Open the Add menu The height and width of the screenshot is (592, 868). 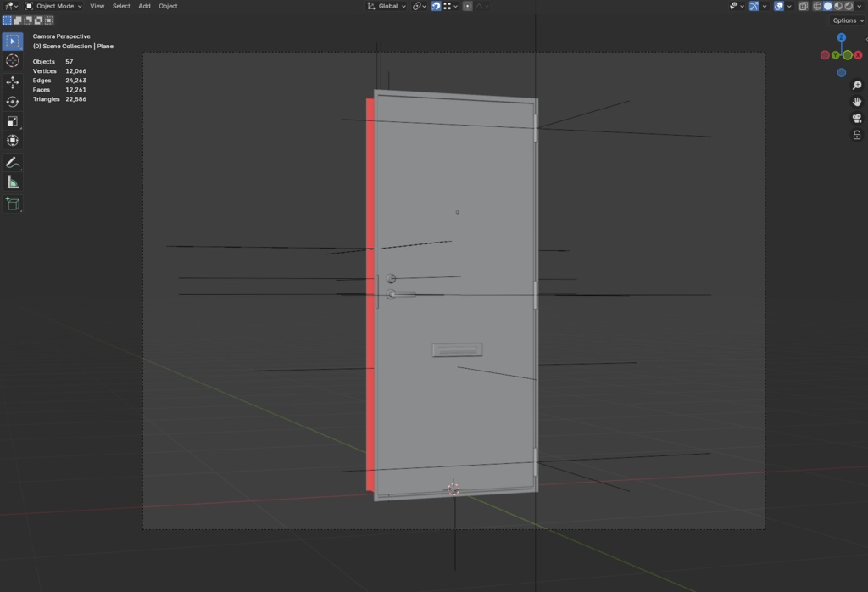tap(144, 6)
